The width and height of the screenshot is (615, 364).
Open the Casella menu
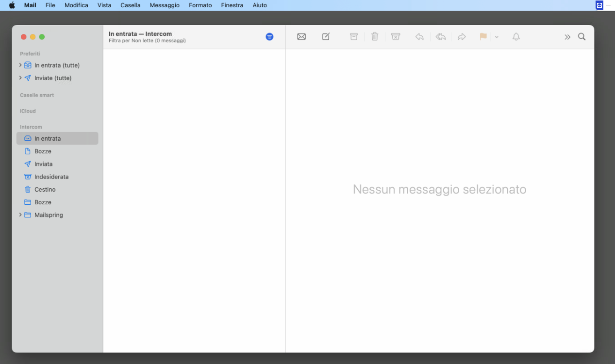pos(131,5)
